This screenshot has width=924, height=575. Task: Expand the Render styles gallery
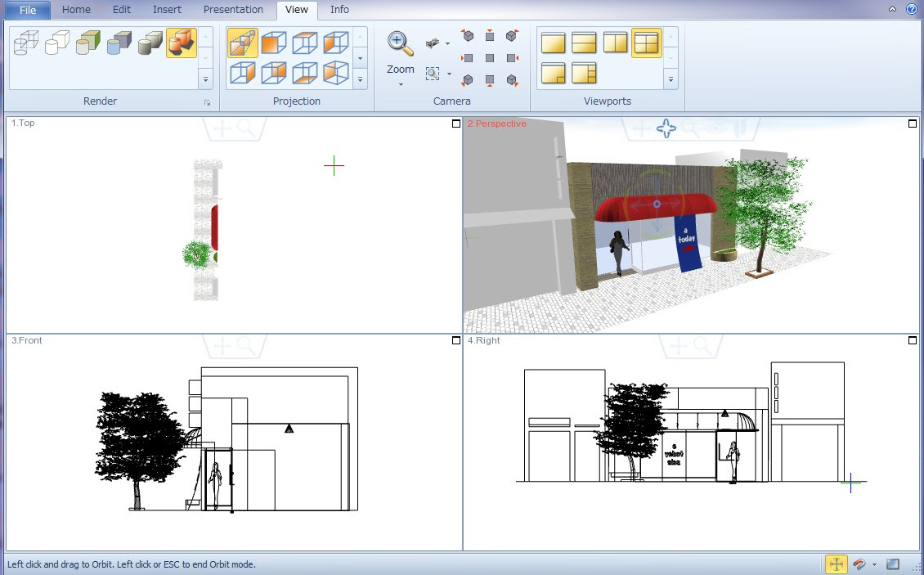[x=206, y=79]
